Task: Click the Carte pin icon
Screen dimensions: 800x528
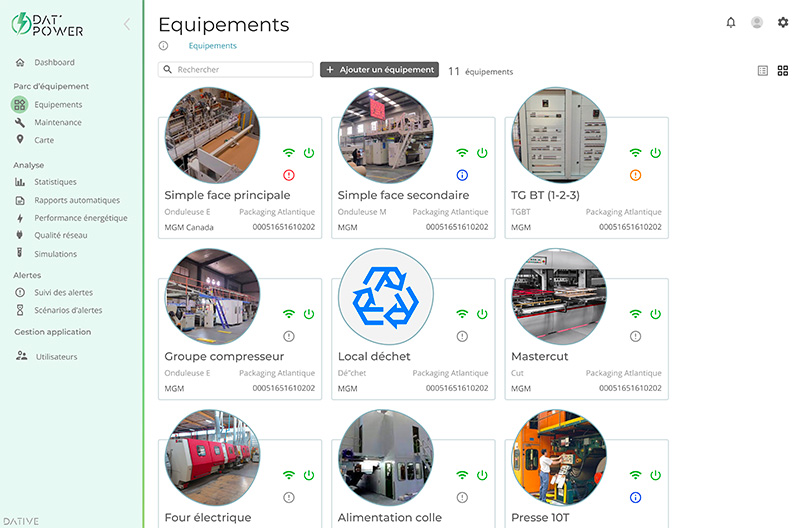Action: click(x=20, y=139)
